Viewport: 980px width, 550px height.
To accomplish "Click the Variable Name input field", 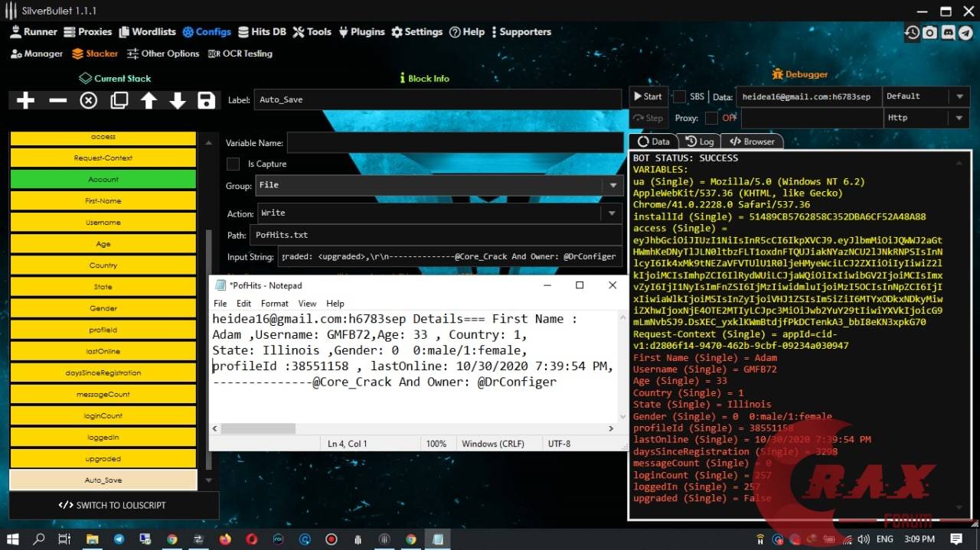I will pyautogui.click(x=455, y=143).
